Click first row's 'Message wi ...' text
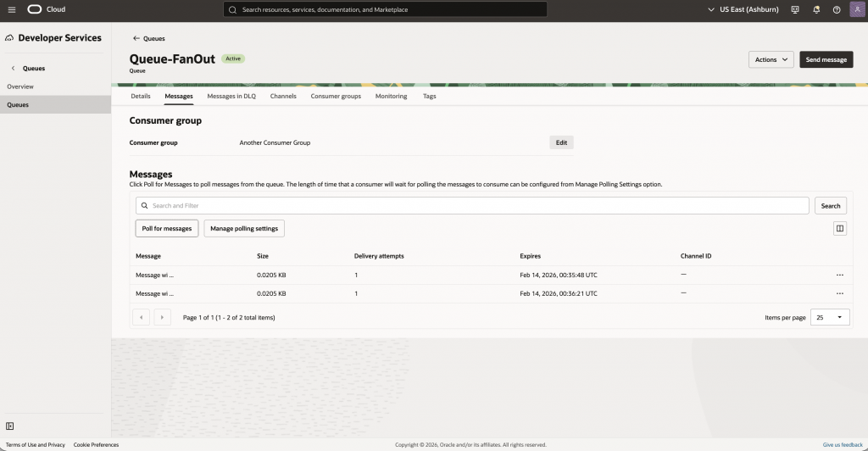 pyautogui.click(x=154, y=275)
